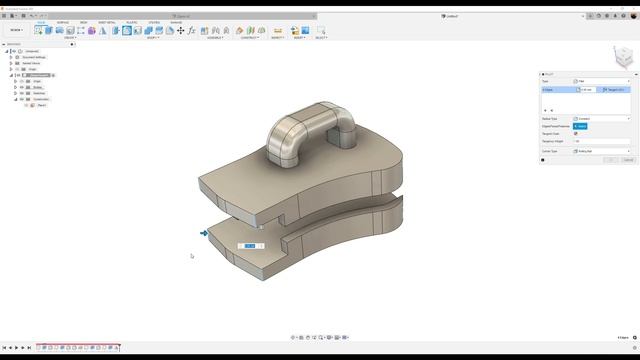Screen dimensions: 640x360
Task: Switch to the Utilities tab
Action: pos(154,22)
